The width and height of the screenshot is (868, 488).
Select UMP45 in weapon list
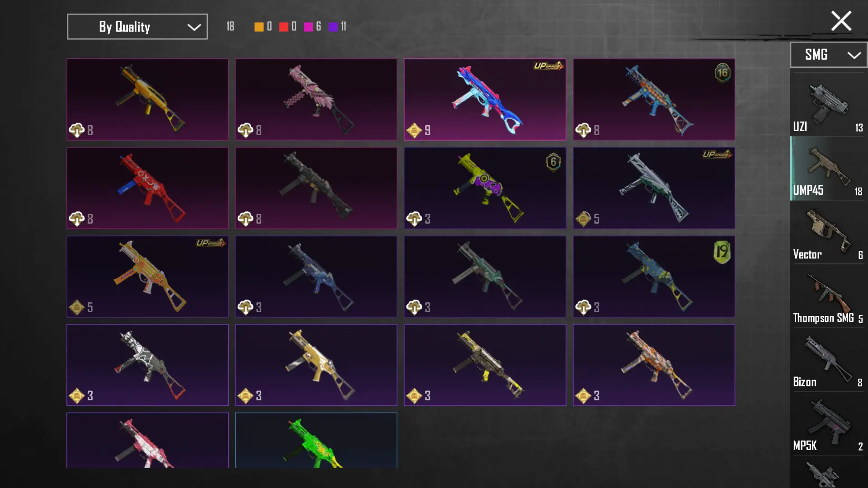[828, 168]
